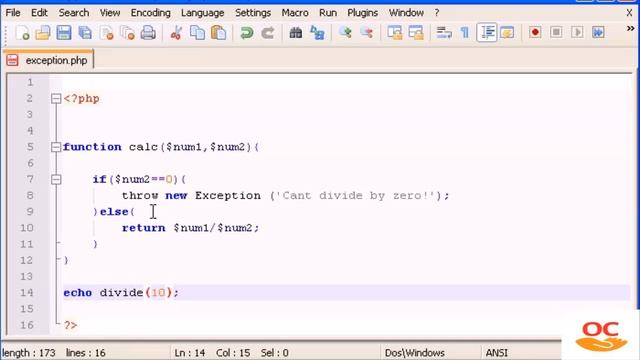Stop macro recording with the square icon
This screenshot has width=640, height=360.
[x=556, y=32]
